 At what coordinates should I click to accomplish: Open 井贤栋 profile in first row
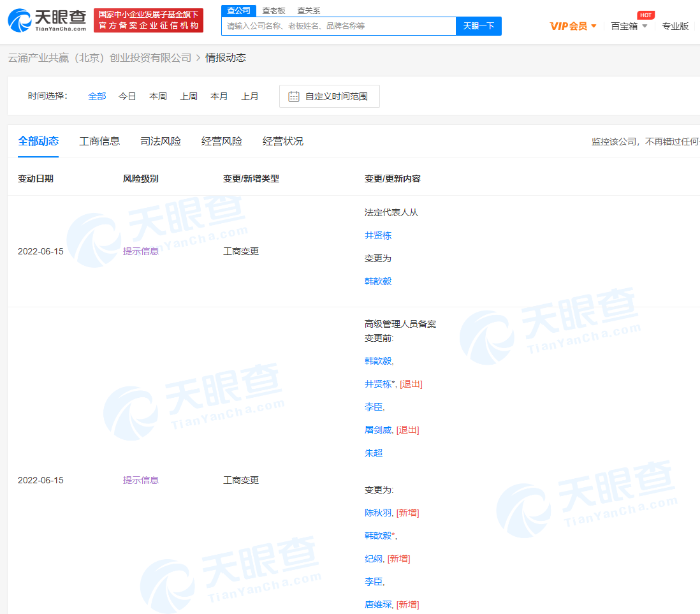tap(378, 235)
